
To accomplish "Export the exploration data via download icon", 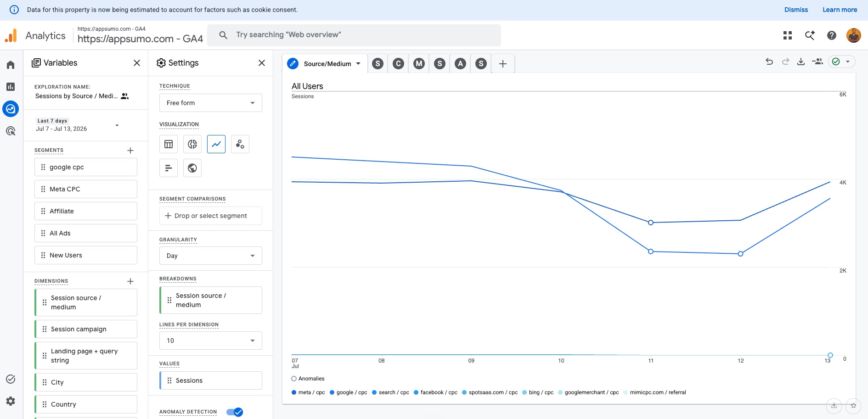I will pyautogui.click(x=801, y=61).
